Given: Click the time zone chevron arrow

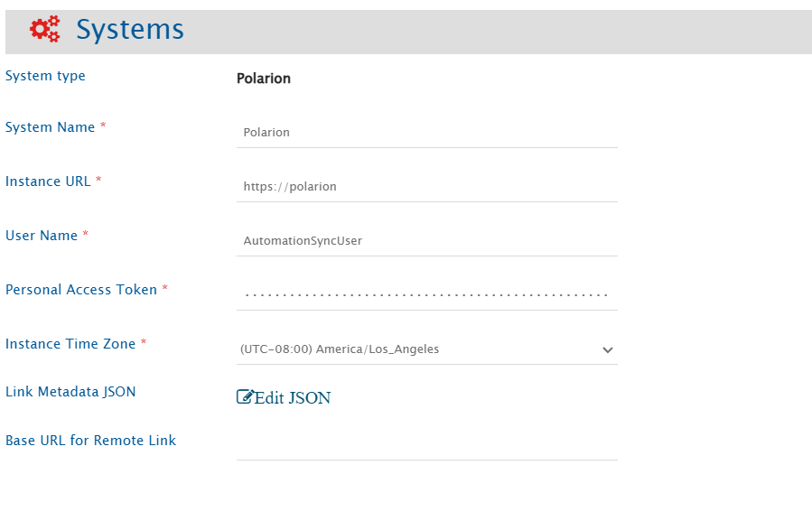Looking at the screenshot, I should (607, 350).
